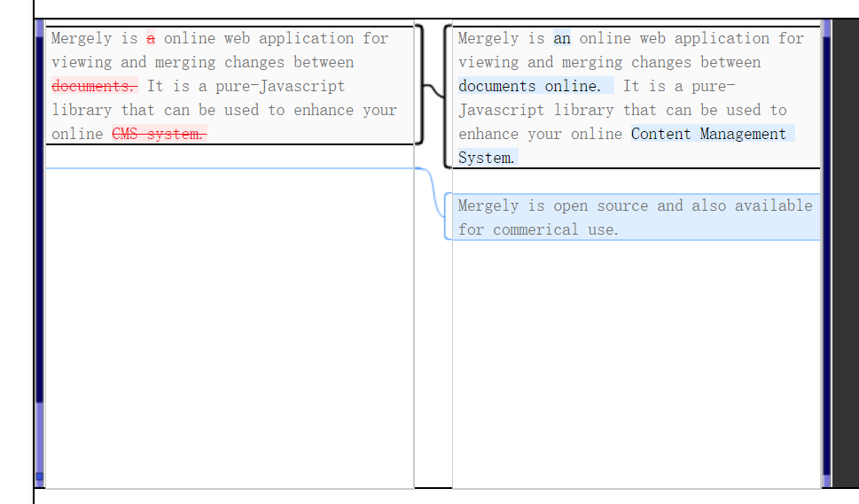Click "It is a pure-Javascript" in left pane
The width and height of the screenshot is (859, 504).
pos(246,87)
